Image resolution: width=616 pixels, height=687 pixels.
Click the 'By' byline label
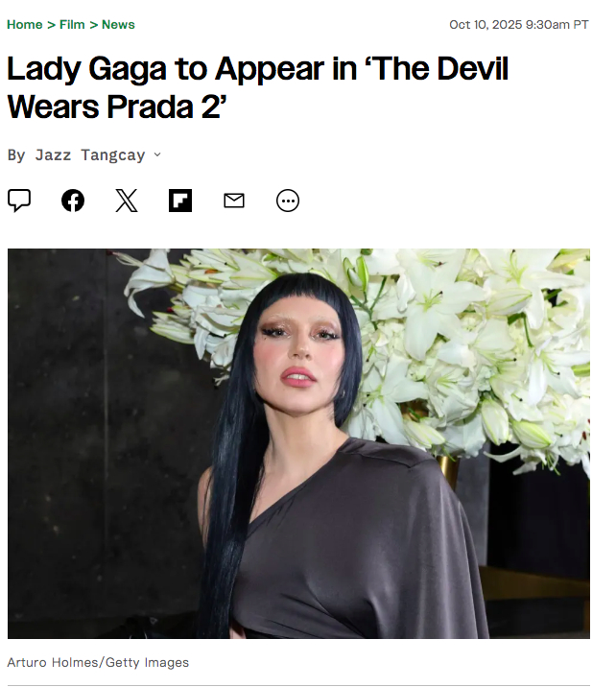click(16, 155)
